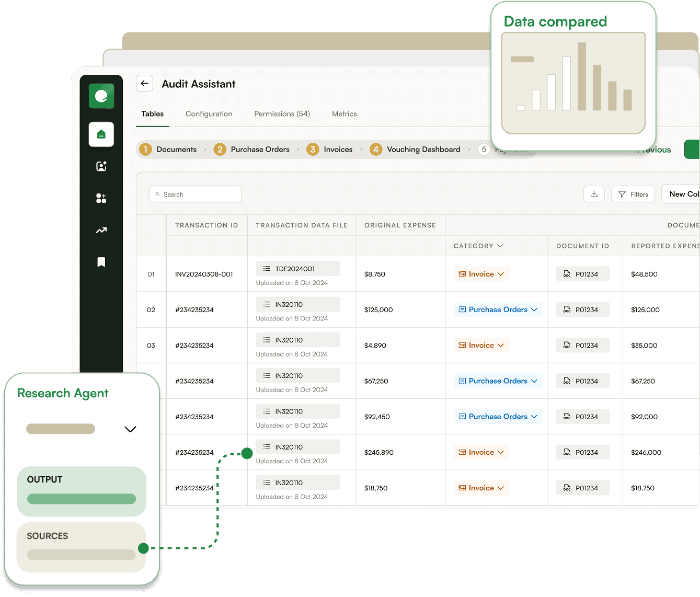
Task: Open Invoice dropdown in $245,890 row
Action: (x=481, y=452)
